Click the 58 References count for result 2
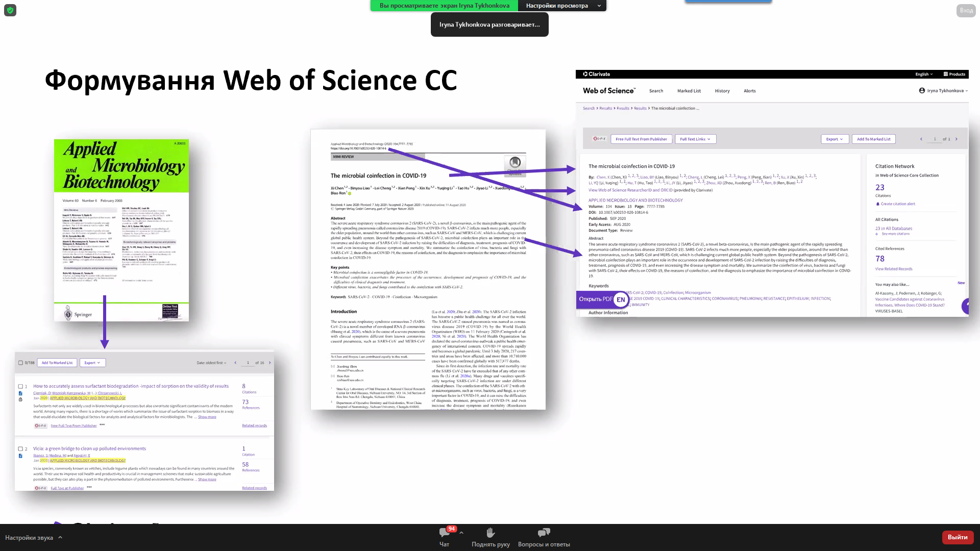 (x=246, y=464)
